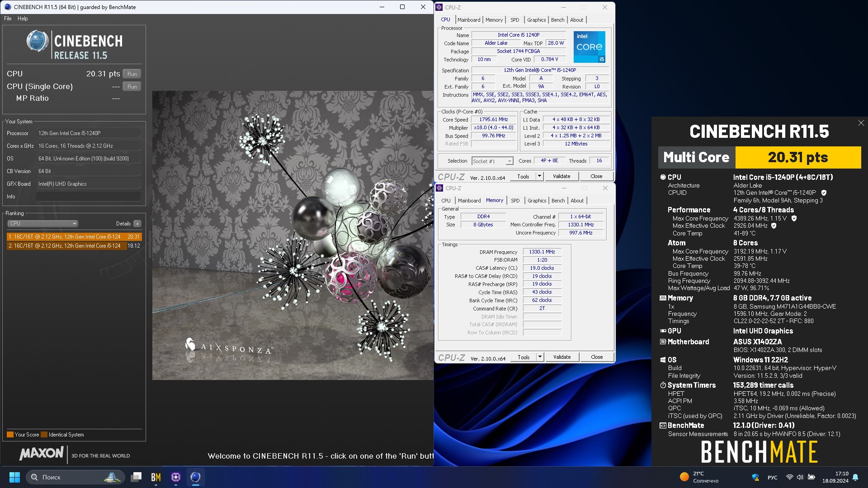Screen dimensions: 868x488
Task: Click the ranking Details arrow button
Action: tap(137, 224)
